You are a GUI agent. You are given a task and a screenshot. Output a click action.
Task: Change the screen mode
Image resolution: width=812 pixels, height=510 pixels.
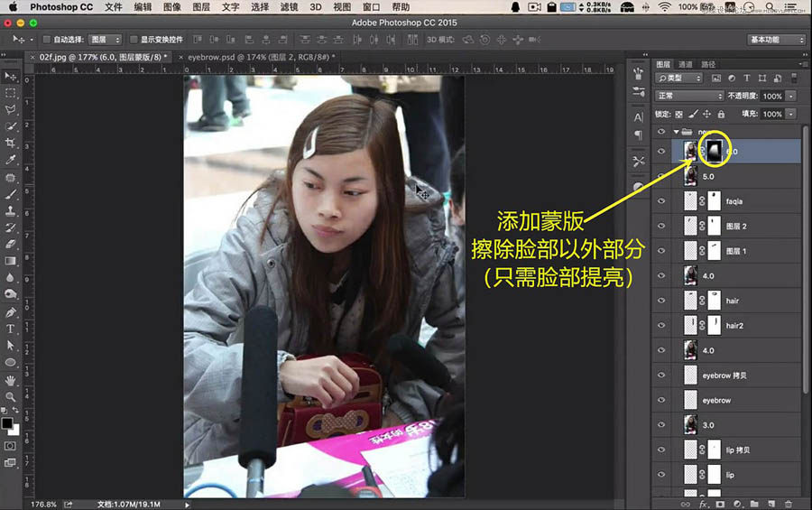click(10, 463)
